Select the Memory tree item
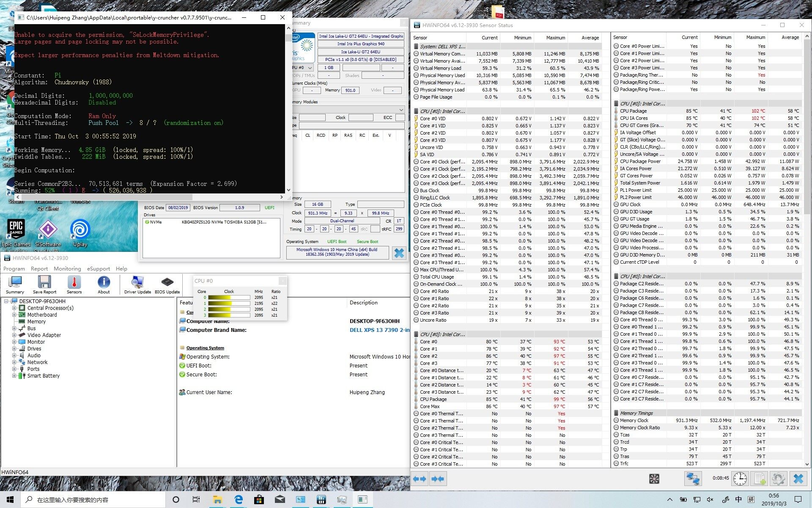 tap(36, 322)
